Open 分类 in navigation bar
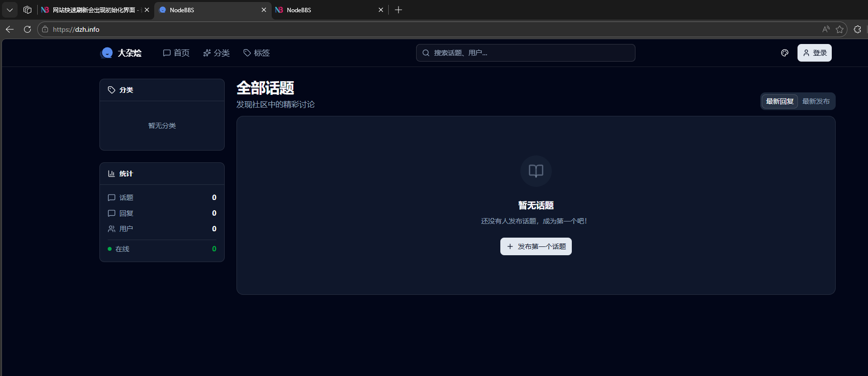868x376 pixels. (216, 53)
